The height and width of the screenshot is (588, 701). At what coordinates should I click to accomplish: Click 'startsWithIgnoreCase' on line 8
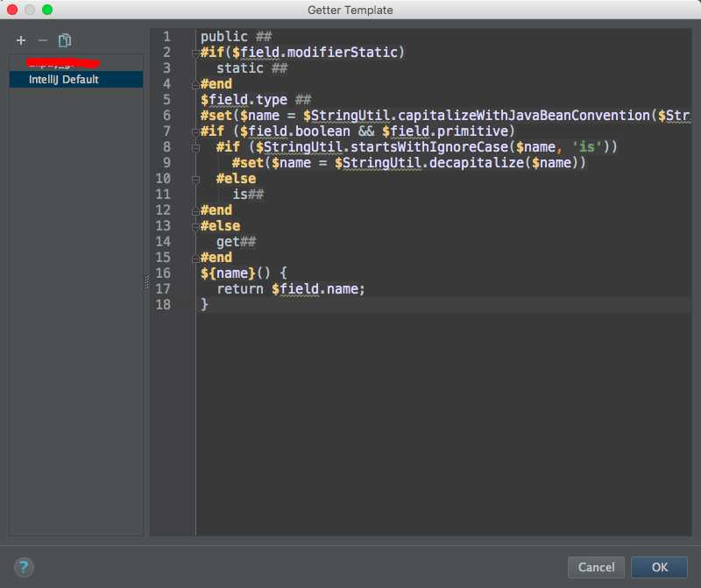tap(429, 146)
